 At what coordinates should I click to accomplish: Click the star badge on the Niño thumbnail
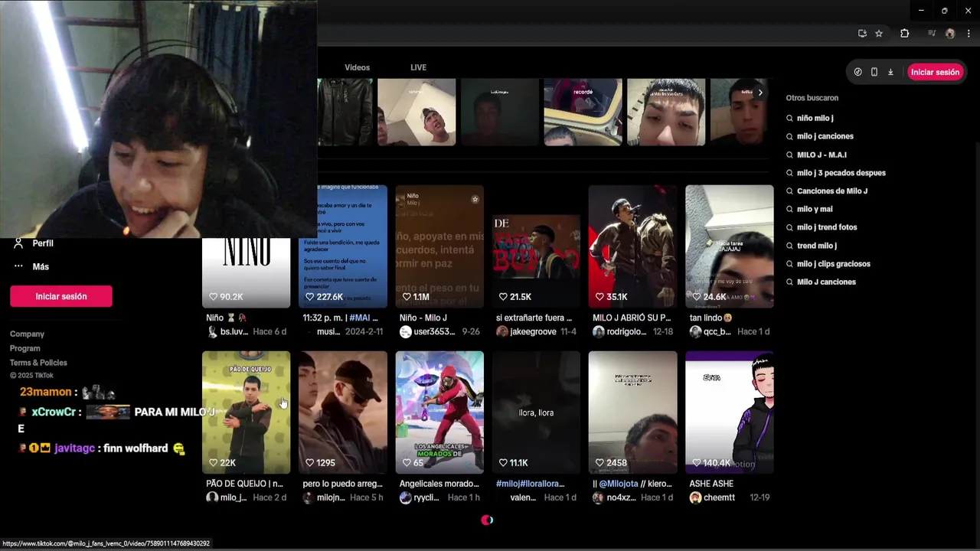[x=475, y=199]
